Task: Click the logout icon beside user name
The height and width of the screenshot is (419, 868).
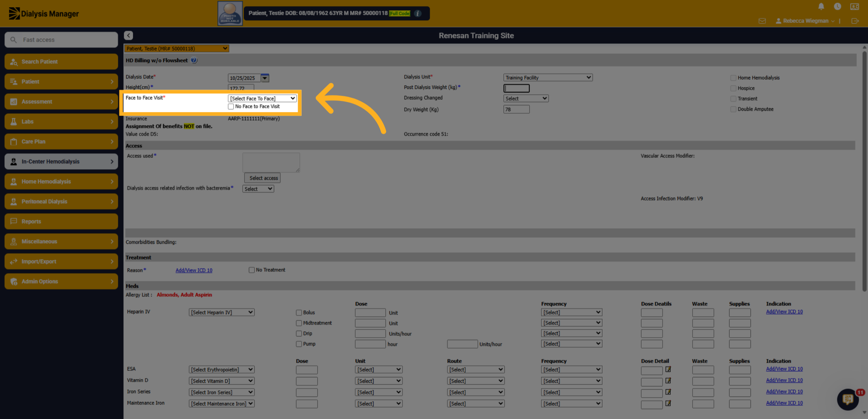Action: (855, 21)
